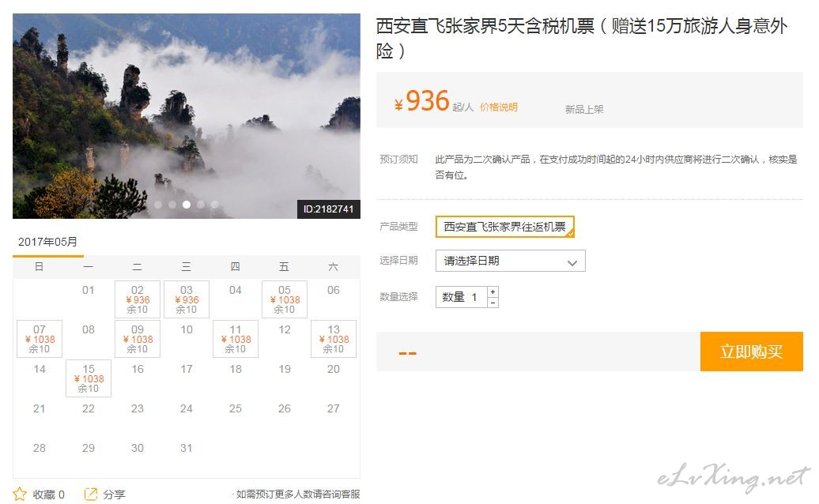
Task: Click calendar date 28
Action: coord(40,448)
